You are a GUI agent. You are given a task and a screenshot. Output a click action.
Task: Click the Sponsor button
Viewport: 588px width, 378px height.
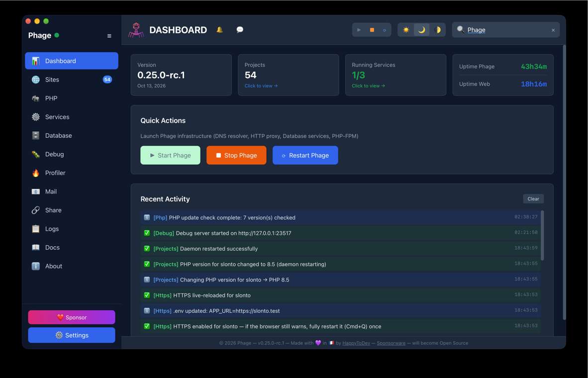tap(72, 317)
